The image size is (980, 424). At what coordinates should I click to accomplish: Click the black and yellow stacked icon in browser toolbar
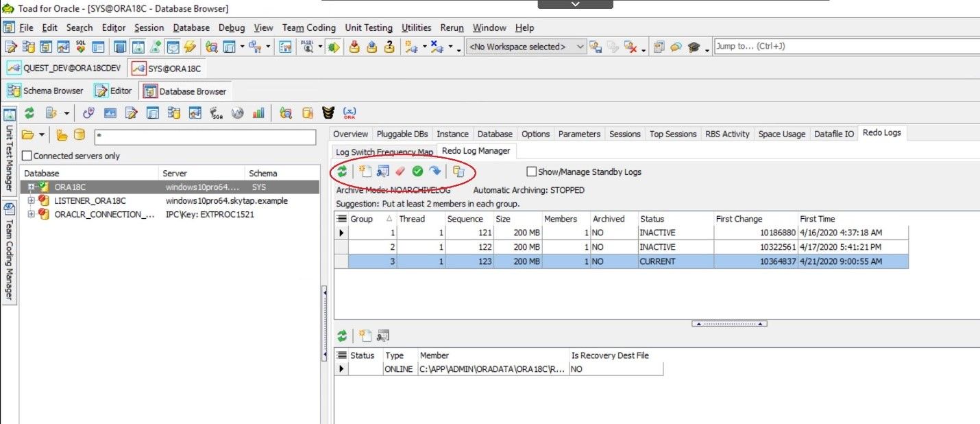329,113
